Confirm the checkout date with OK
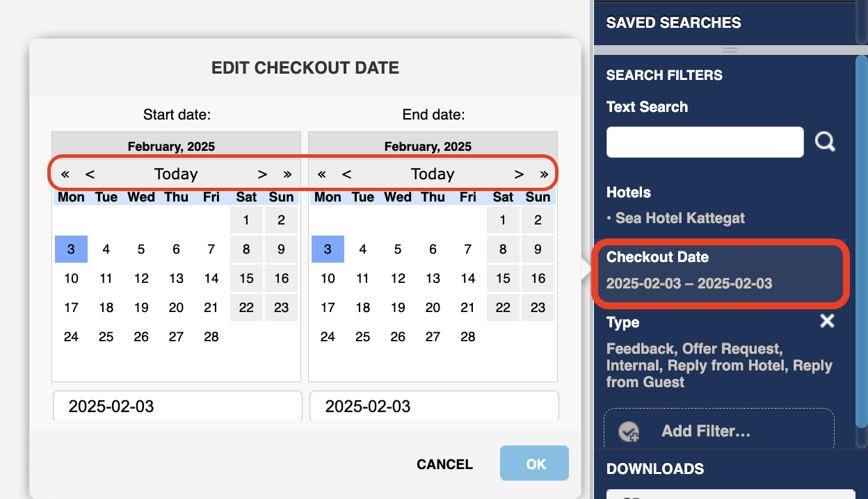The width and height of the screenshot is (868, 499). point(534,464)
